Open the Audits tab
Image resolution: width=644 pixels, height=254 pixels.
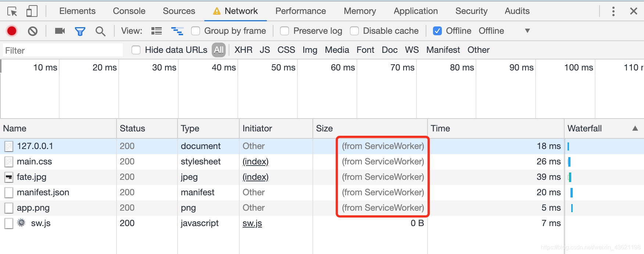click(517, 11)
